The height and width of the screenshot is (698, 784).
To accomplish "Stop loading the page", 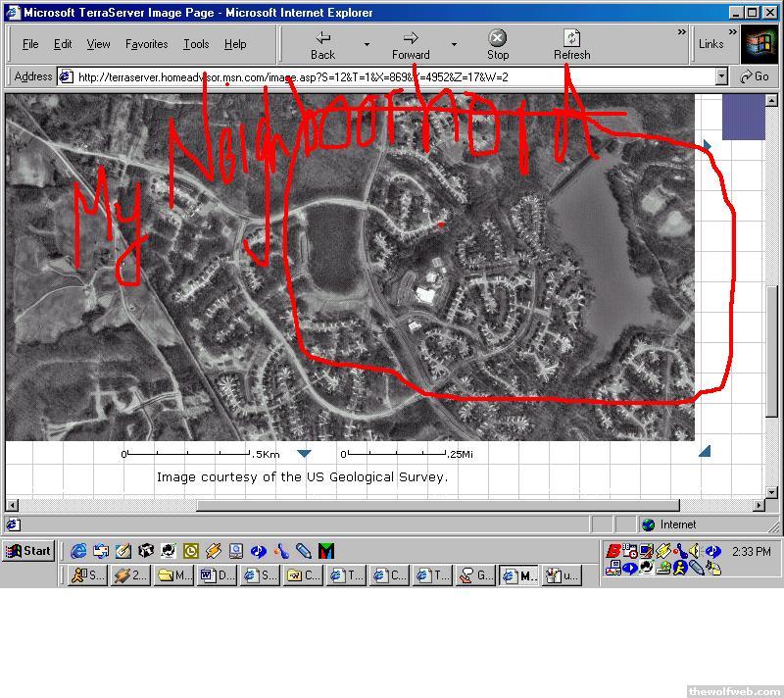I will pos(498,44).
